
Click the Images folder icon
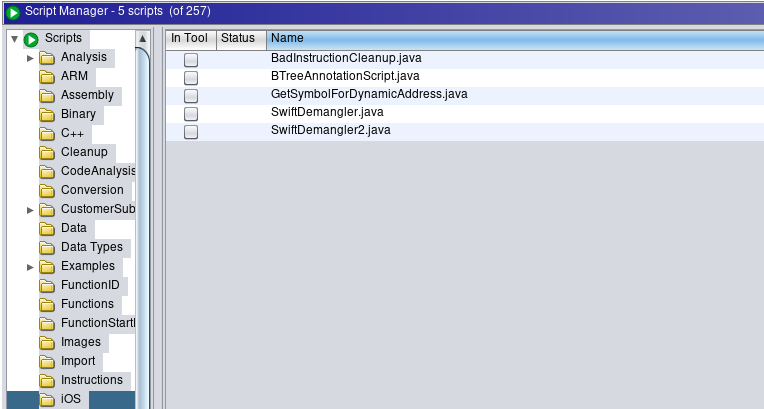[47, 342]
